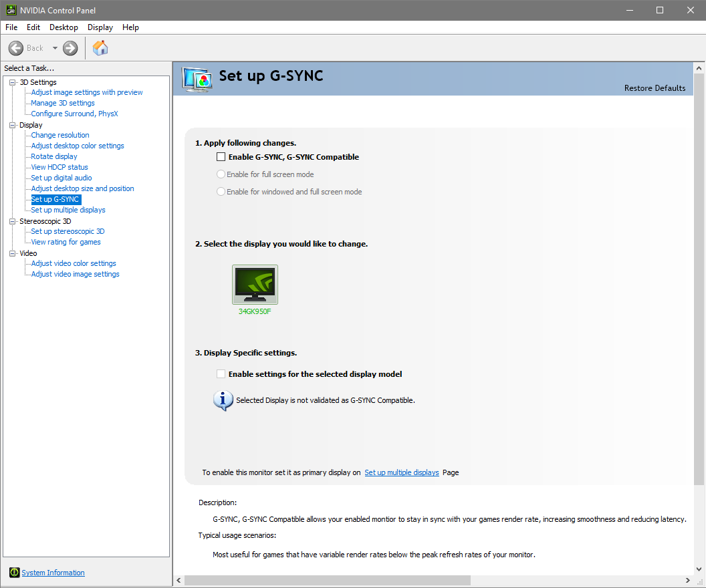This screenshot has width=706, height=588.
Task: Click the vertical scrollbar up arrow
Action: (x=699, y=68)
